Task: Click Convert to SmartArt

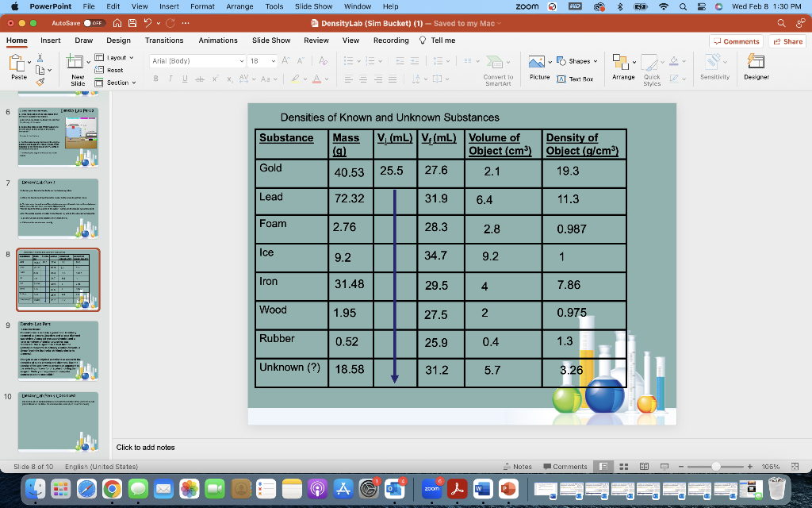Action: click(x=498, y=71)
